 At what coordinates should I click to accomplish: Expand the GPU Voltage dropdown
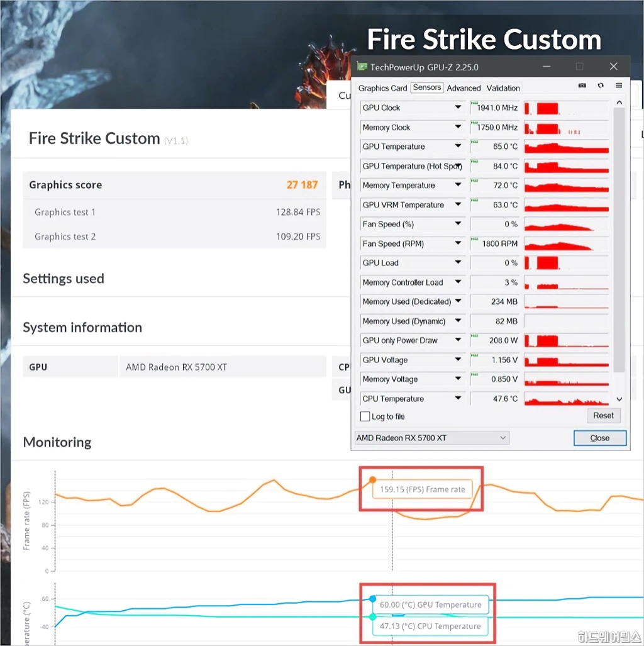click(458, 359)
